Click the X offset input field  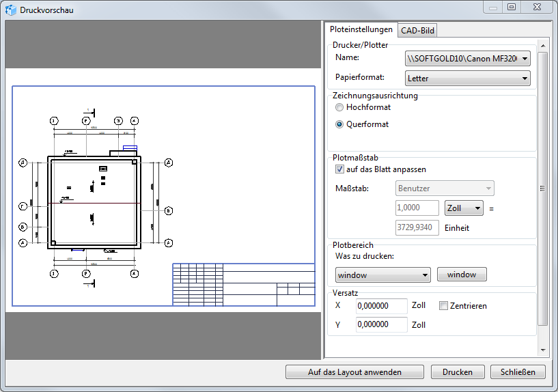click(x=381, y=306)
